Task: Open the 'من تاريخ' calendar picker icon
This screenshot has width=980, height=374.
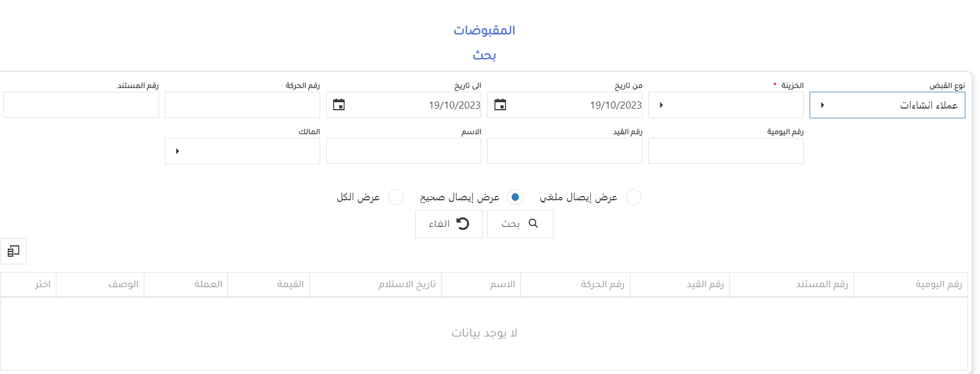Action: tap(500, 105)
